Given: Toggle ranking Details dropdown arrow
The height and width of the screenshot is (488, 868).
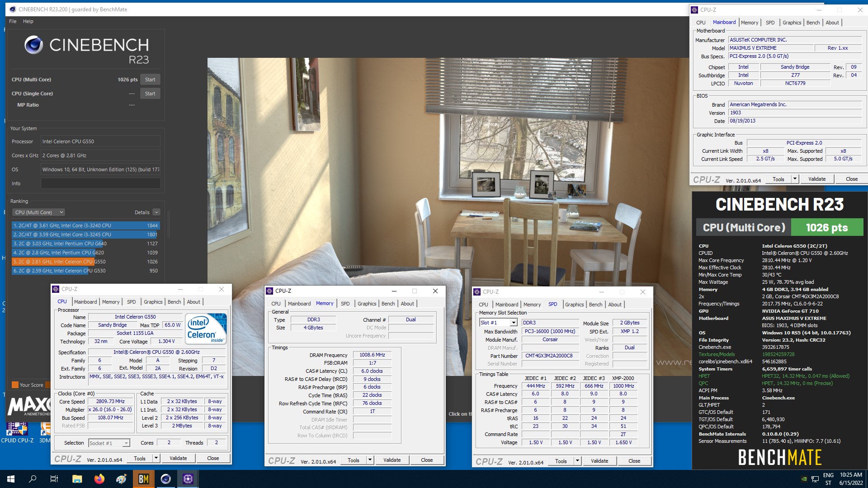Looking at the screenshot, I should tap(156, 212).
